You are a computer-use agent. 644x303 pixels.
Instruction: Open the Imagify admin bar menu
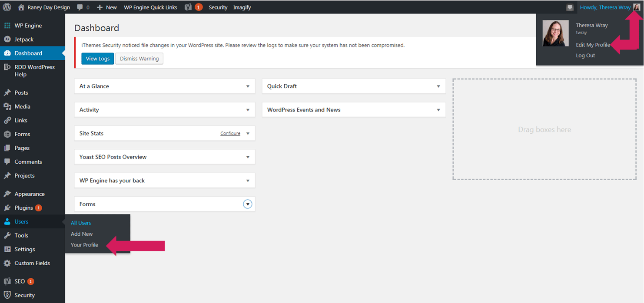(x=242, y=7)
